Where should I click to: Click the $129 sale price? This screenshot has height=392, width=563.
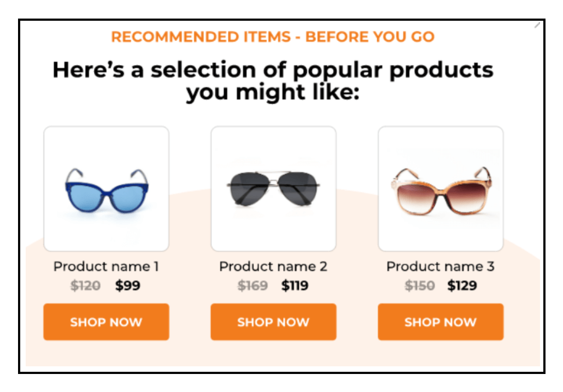(462, 286)
